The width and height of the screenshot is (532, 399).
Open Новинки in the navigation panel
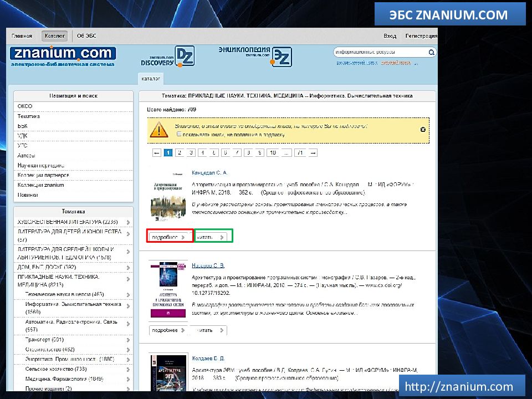28,195
